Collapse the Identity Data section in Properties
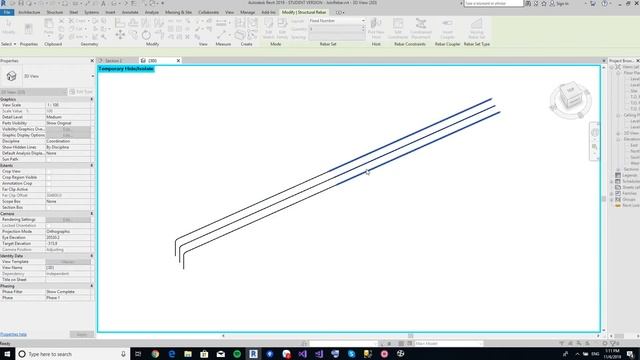 click(91, 256)
